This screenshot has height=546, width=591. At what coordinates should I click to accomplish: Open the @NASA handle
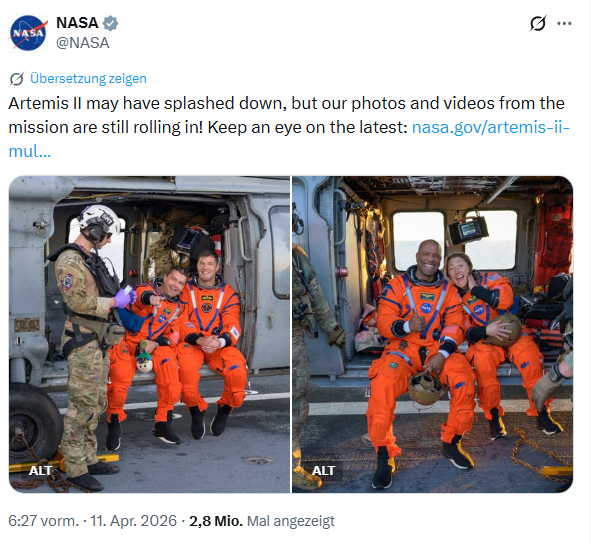pyautogui.click(x=83, y=43)
